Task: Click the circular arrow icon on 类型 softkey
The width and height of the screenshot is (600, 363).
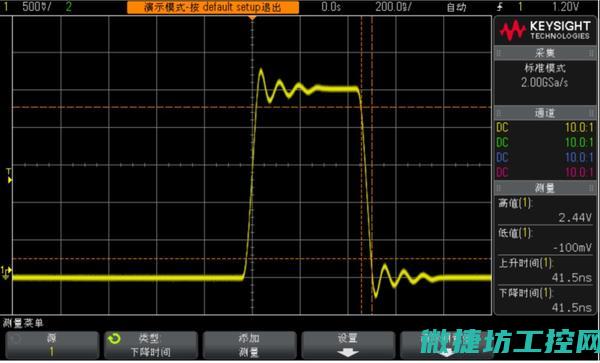Action: [114, 339]
